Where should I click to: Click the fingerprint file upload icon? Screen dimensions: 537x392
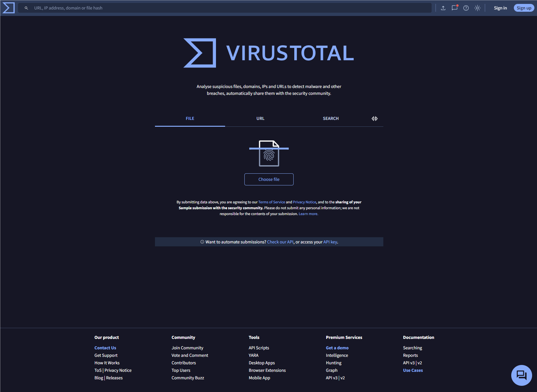(x=269, y=153)
